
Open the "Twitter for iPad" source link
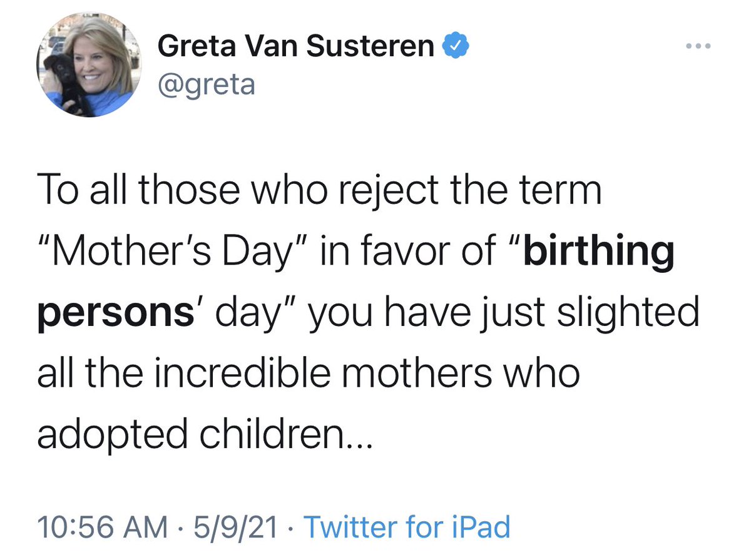(407, 527)
